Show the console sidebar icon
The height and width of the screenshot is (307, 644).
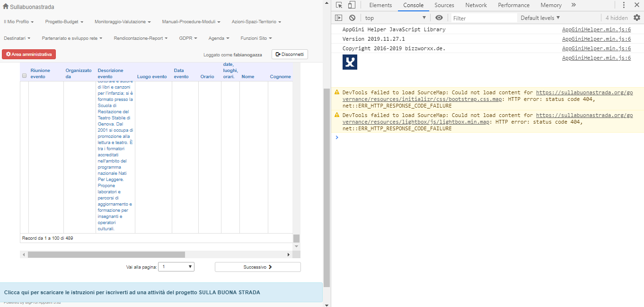coord(338,18)
